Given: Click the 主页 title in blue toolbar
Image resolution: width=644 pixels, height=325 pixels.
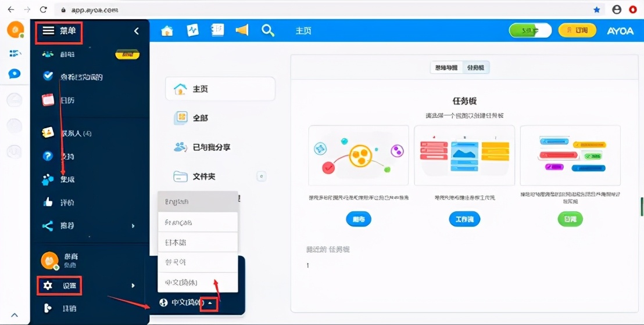Looking at the screenshot, I should point(303,31).
